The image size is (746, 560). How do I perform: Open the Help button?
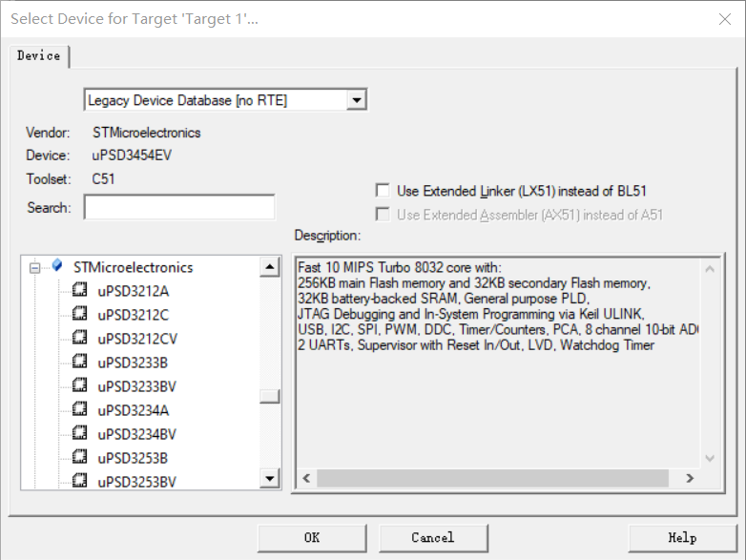point(682,538)
